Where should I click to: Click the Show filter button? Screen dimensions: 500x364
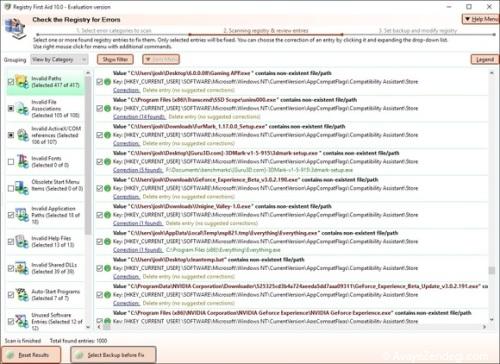coord(115,59)
